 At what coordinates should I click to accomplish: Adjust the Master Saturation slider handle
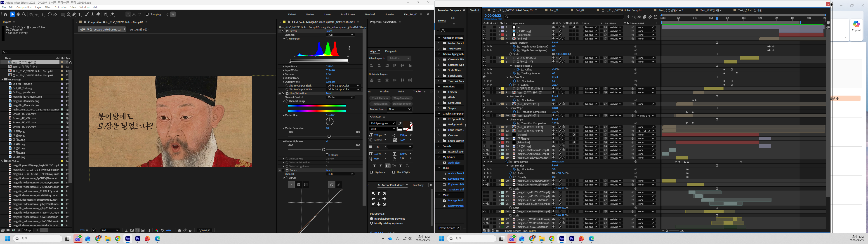pyautogui.click(x=329, y=136)
